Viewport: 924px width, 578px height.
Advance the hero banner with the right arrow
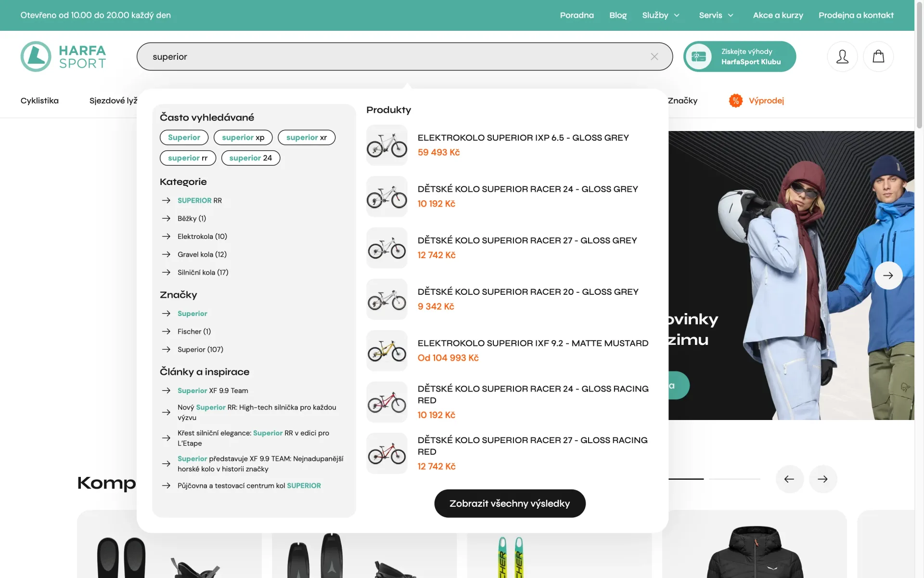click(888, 276)
